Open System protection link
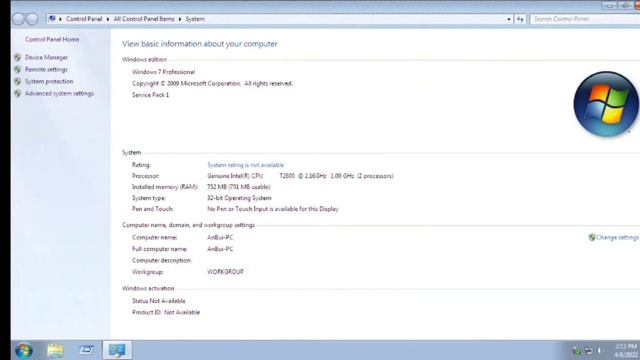Viewport: 640px width, 360px height. tap(49, 81)
